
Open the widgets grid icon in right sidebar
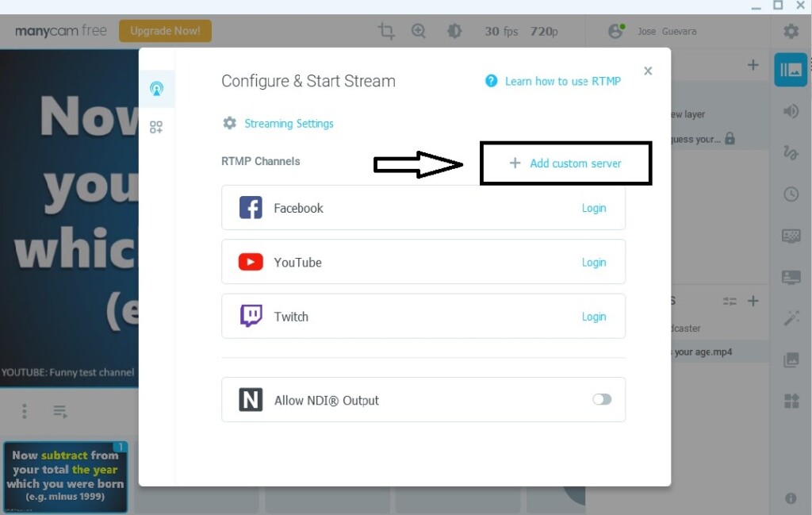(x=791, y=401)
